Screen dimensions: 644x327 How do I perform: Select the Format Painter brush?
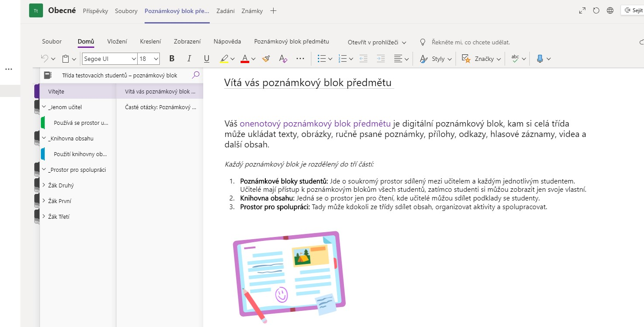click(266, 59)
